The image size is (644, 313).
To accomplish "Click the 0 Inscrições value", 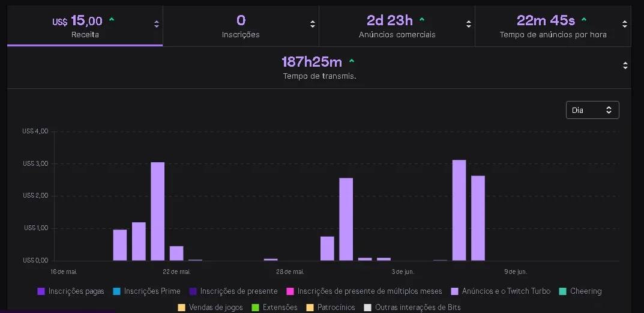I will [241, 20].
